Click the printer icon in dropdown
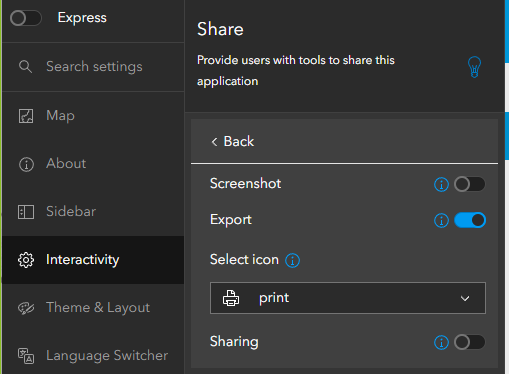 coord(231,298)
